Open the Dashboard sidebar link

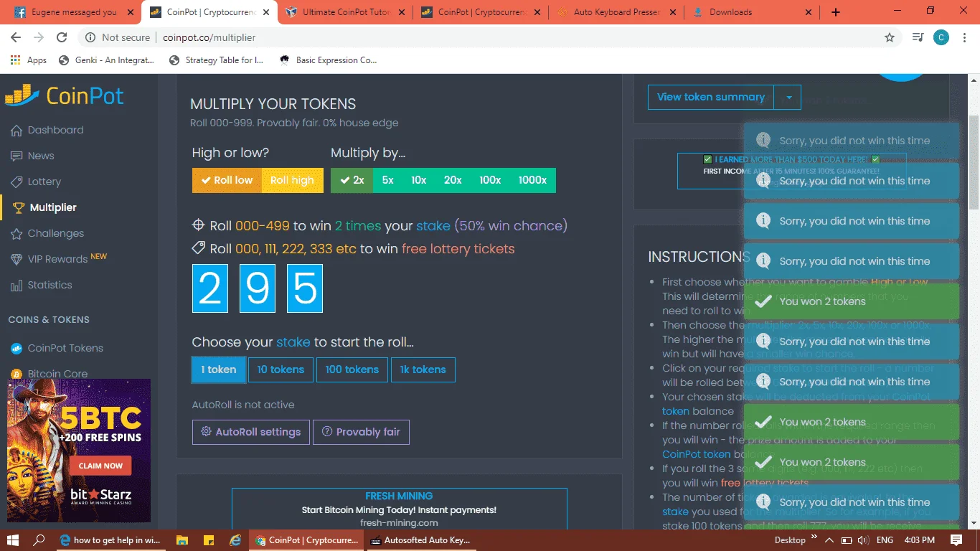coord(47,130)
